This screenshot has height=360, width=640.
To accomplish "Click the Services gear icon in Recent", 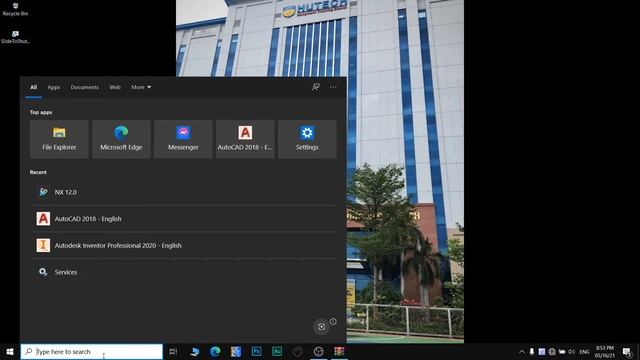I will click(x=43, y=272).
